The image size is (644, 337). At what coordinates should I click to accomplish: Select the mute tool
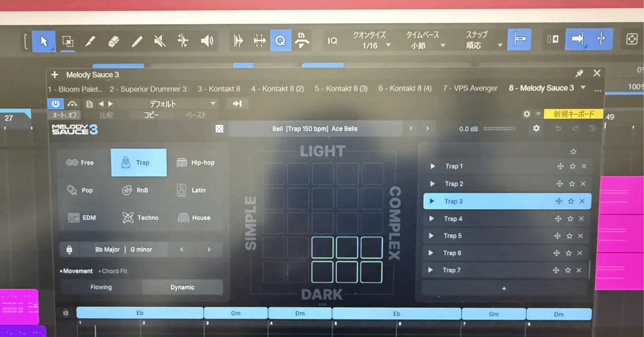tap(160, 41)
